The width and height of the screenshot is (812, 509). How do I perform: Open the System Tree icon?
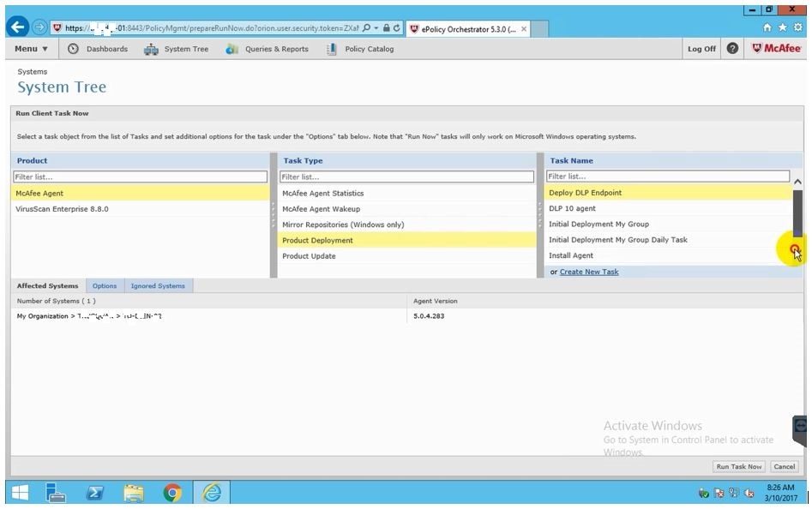click(151, 49)
